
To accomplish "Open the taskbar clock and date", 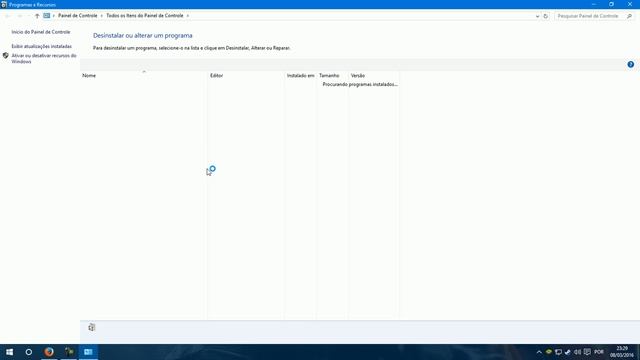I will coord(622,352).
